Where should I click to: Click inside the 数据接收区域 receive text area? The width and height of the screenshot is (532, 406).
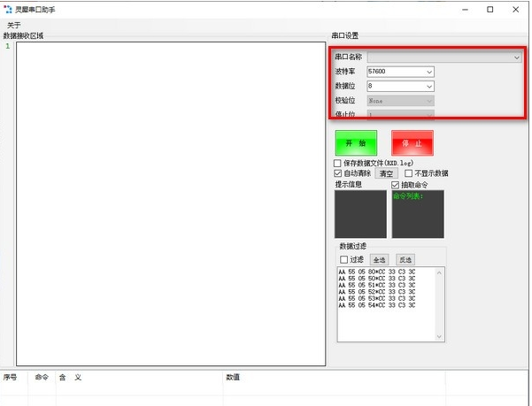(168, 203)
